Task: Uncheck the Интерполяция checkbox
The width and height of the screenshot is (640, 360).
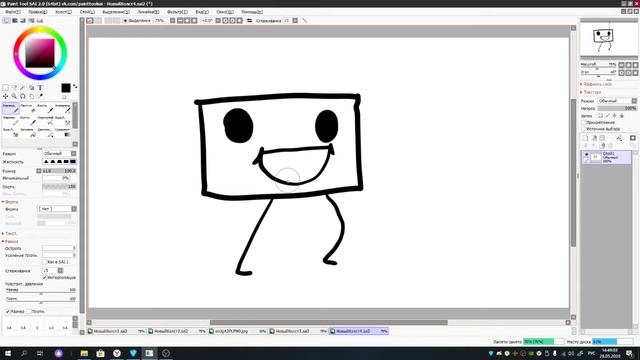Action: pyautogui.click(x=45, y=277)
